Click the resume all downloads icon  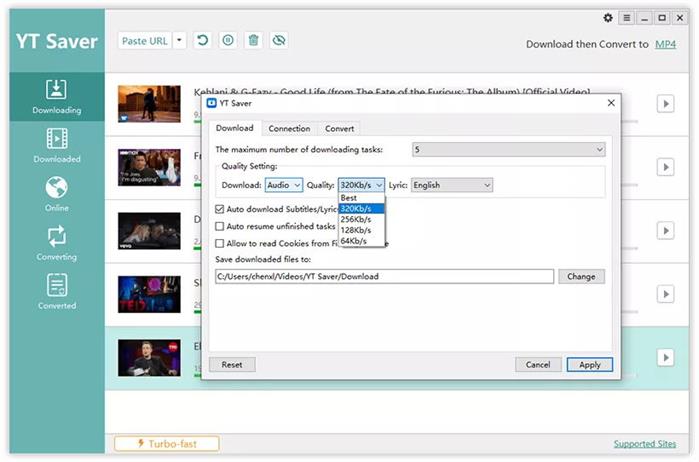click(202, 41)
